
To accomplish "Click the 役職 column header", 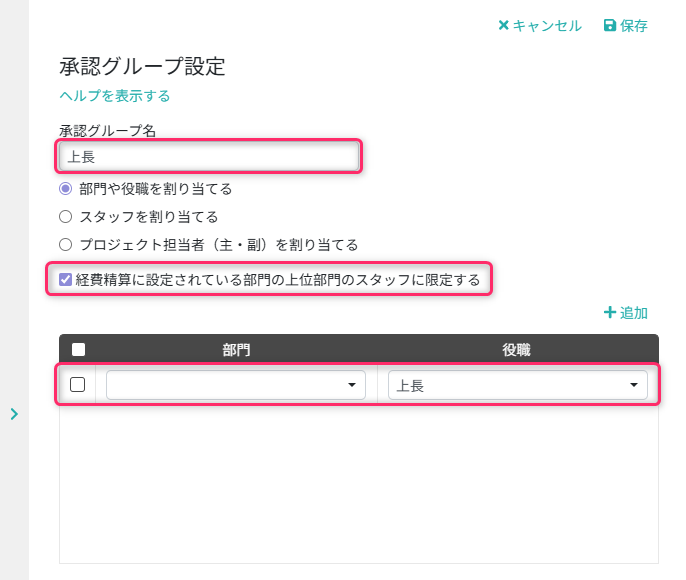I will coord(516,350).
